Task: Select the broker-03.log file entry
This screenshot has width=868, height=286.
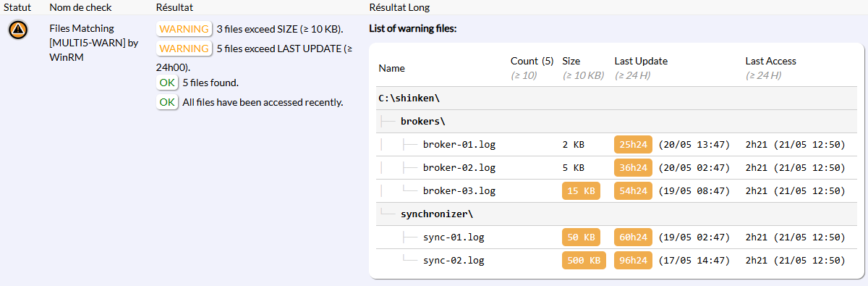Action: [x=459, y=191]
